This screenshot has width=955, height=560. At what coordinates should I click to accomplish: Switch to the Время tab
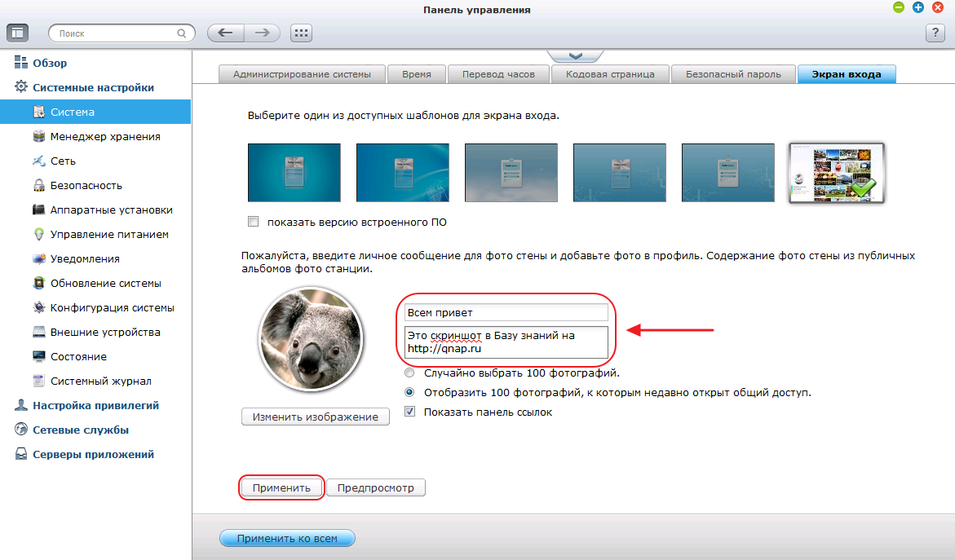(x=417, y=74)
